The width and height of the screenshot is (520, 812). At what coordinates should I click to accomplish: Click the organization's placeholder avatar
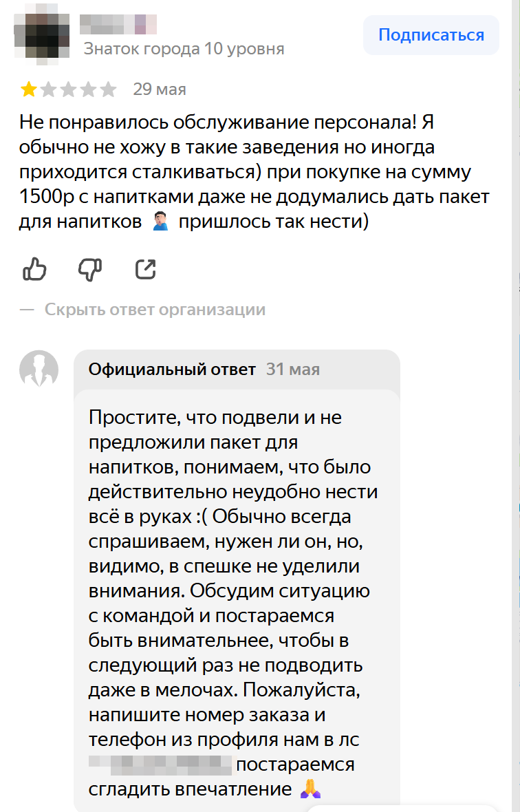39,370
